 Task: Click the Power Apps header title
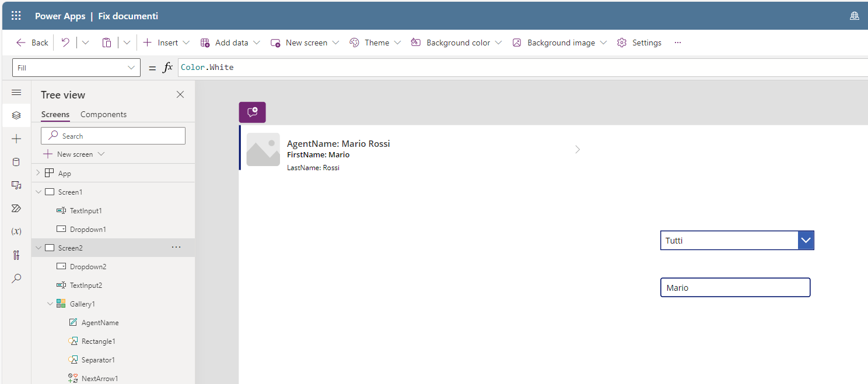60,16
